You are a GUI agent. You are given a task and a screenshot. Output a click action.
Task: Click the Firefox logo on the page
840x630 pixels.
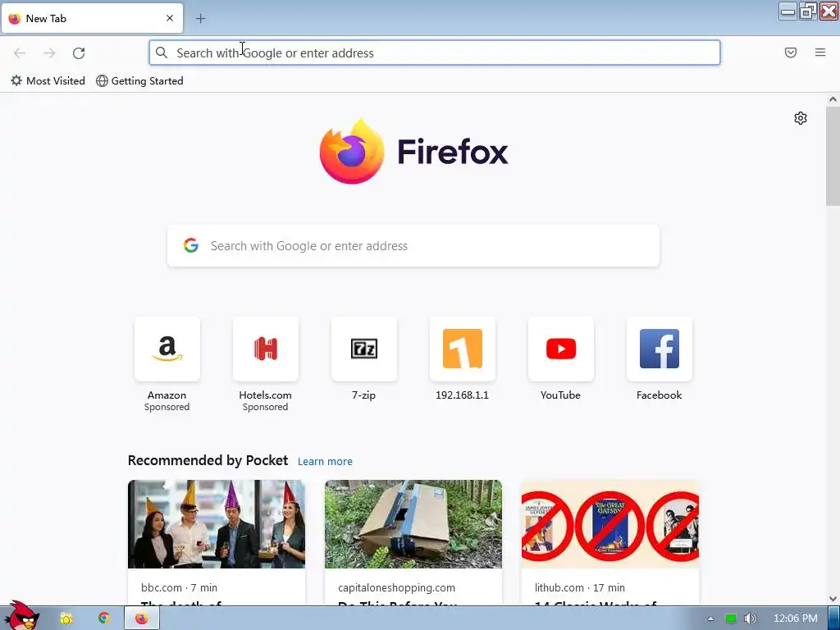(413, 152)
